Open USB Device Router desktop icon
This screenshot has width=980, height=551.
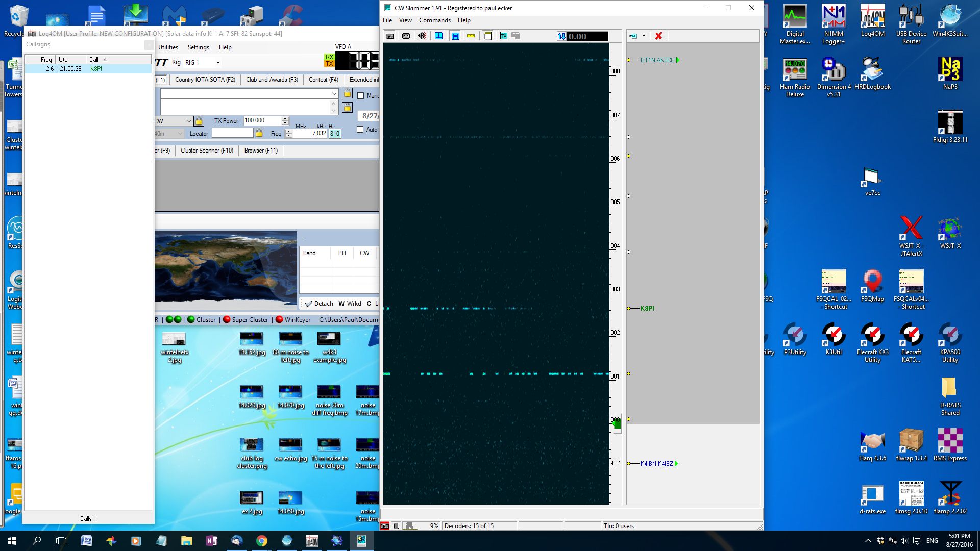(x=911, y=23)
